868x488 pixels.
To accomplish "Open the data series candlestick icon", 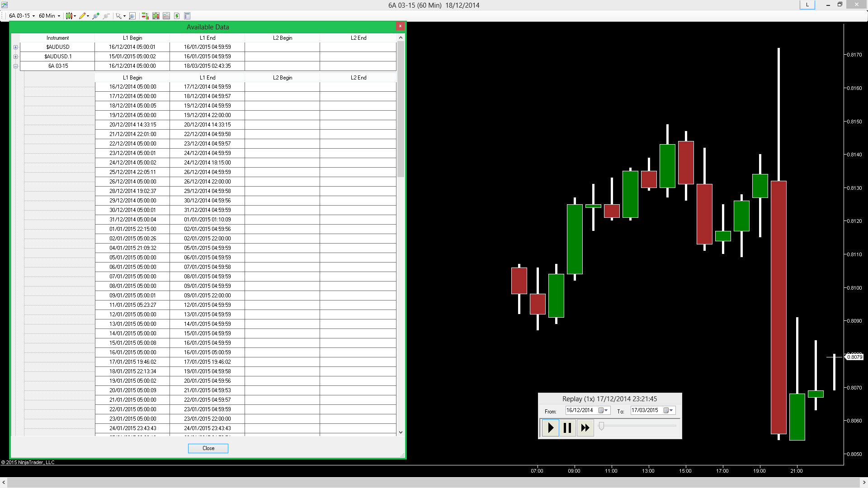I will click(x=156, y=16).
